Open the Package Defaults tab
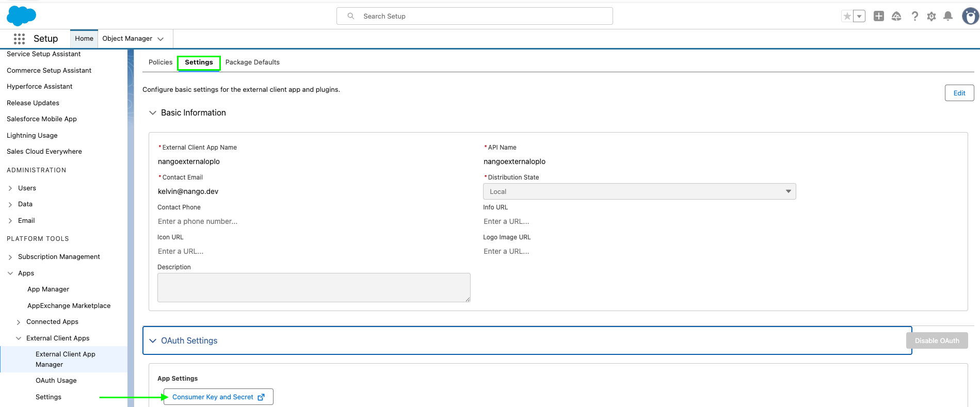The width and height of the screenshot is (980, 407). click(x=252, y=62)
